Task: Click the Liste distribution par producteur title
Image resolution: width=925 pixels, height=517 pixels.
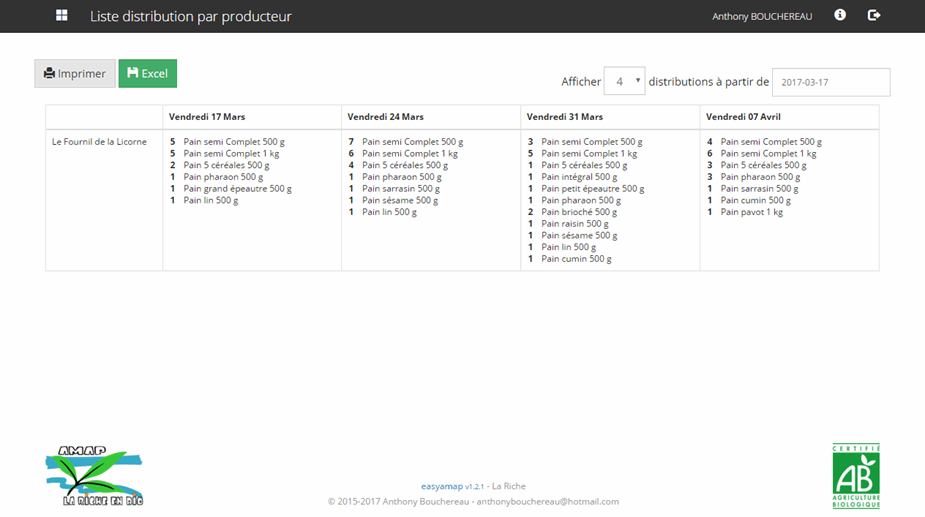Action: click(190, 17)
